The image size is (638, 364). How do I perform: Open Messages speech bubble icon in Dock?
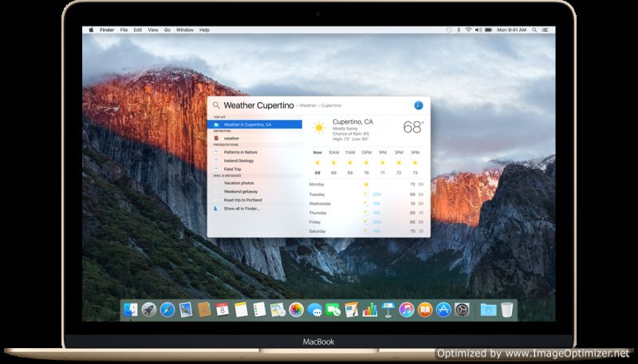[314, 310]
